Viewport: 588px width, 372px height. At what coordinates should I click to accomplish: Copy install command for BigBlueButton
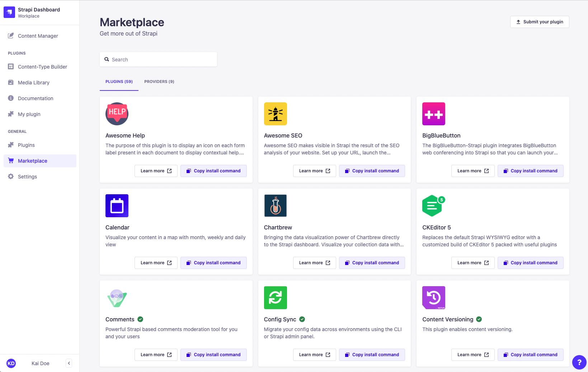coord(531,171)
